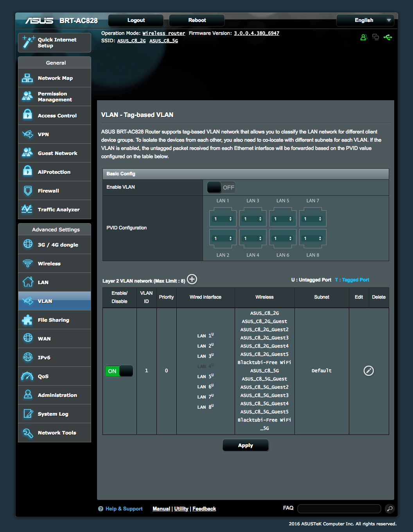Click the Help & Support question mark icon
The height and width of the screenshot is (532, 413).
(101, 509)
